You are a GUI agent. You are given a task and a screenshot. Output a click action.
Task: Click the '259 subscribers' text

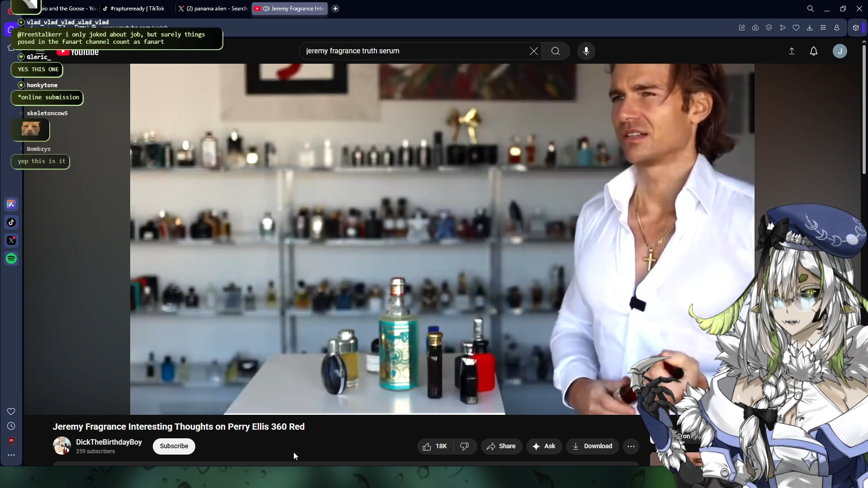pos(95,451)
